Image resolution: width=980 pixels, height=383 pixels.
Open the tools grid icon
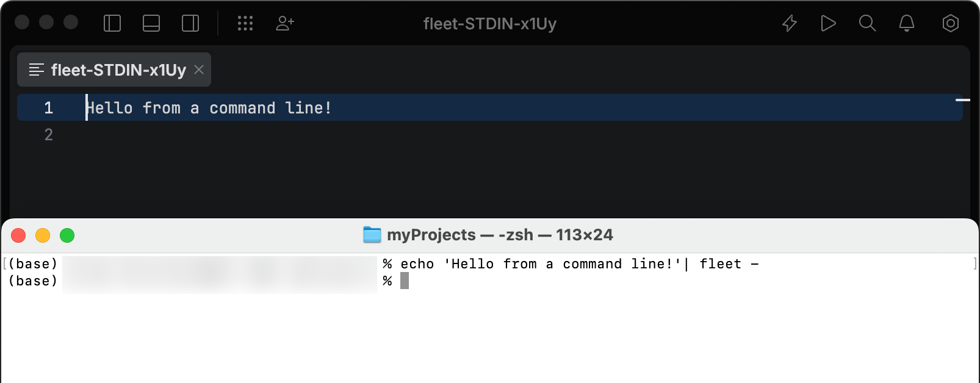[245, 24]
